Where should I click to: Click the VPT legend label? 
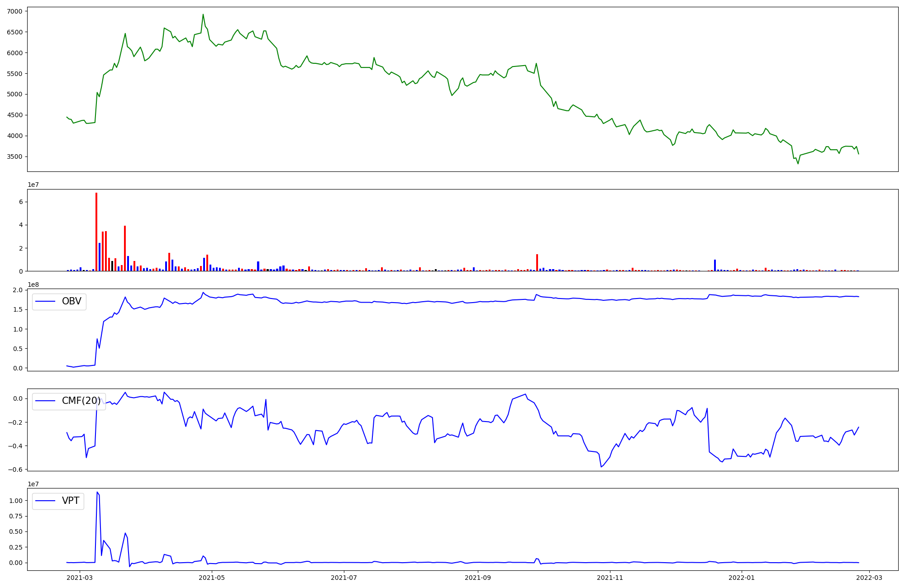pyautogui.click(x=71, y=501)
